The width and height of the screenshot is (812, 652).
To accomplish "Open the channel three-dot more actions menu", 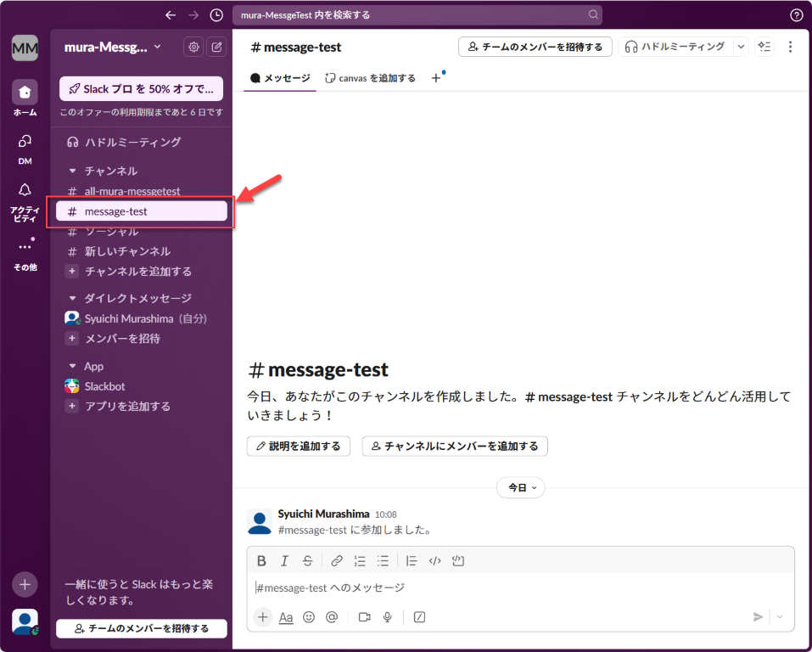I will (x=790, y=47).
